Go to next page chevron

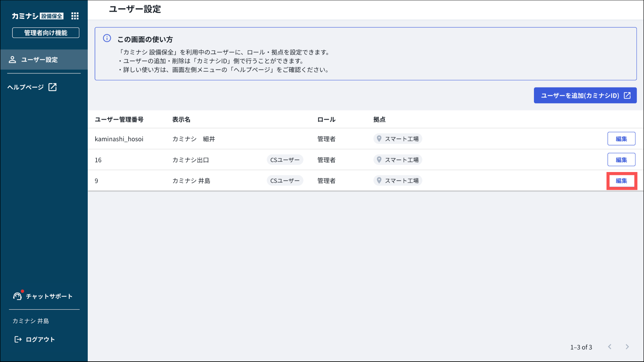click(x=627, y=347)
